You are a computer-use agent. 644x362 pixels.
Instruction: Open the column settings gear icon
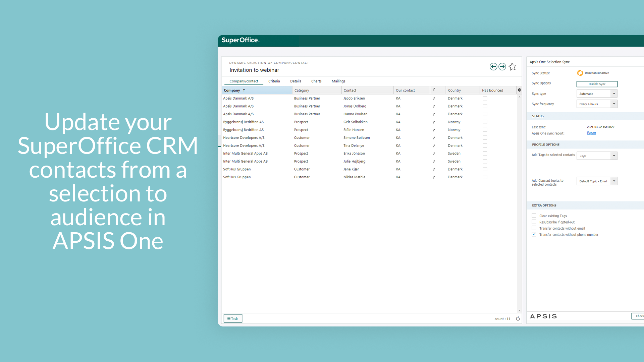tap(519, 90)
